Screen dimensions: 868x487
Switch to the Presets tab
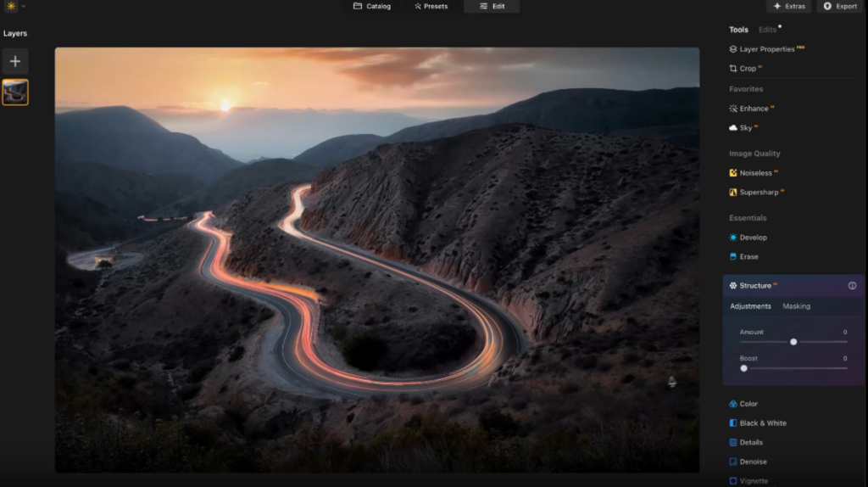click(431, 6)
